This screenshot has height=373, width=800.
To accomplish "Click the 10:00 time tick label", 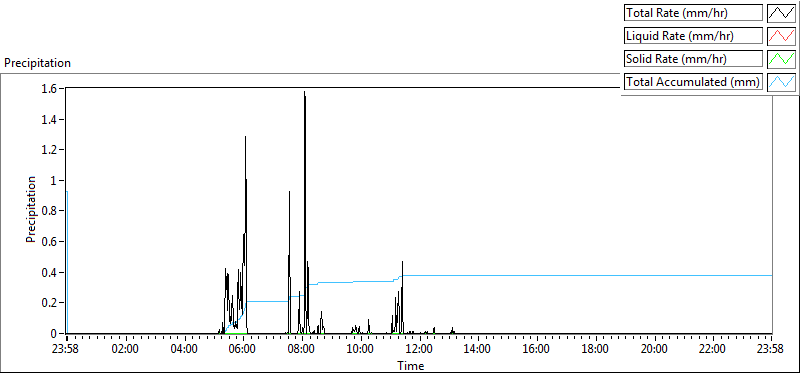I will coord(361,350).
